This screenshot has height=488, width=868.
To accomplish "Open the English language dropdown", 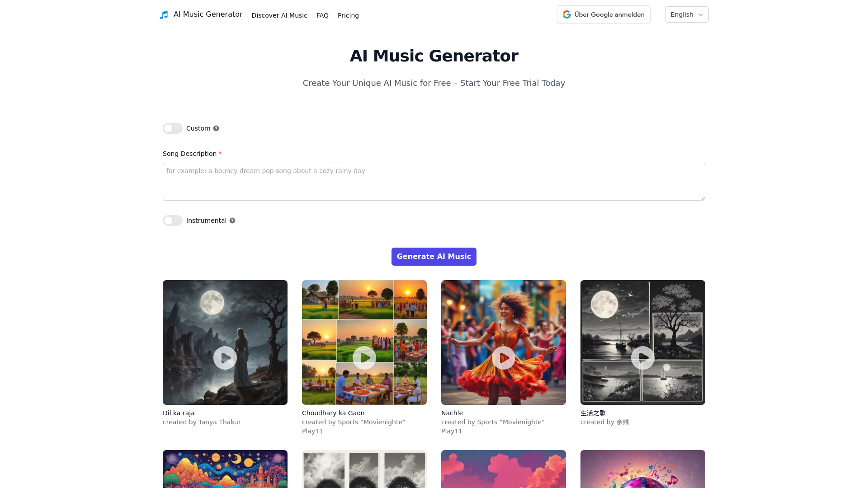I will [x=687, y=14].
